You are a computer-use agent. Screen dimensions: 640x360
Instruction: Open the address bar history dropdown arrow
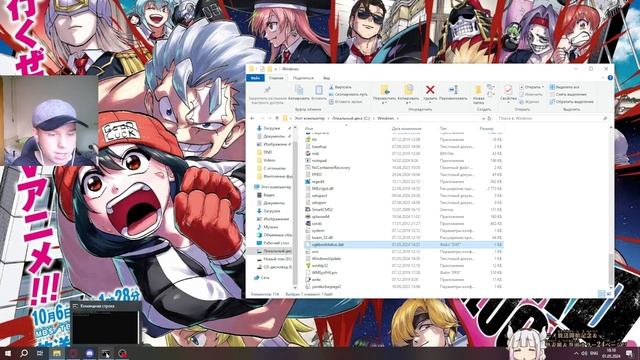pyautogui.click(x=483, y=118)
